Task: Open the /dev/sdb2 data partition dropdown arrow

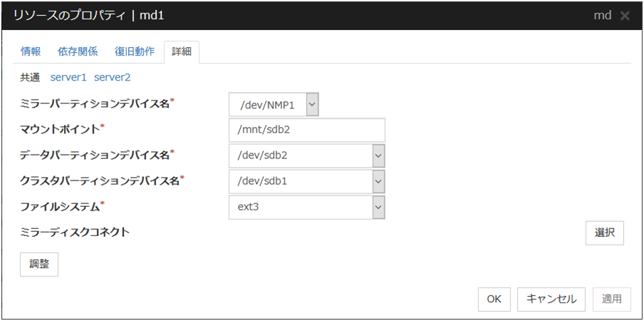Action: (378, 156)
